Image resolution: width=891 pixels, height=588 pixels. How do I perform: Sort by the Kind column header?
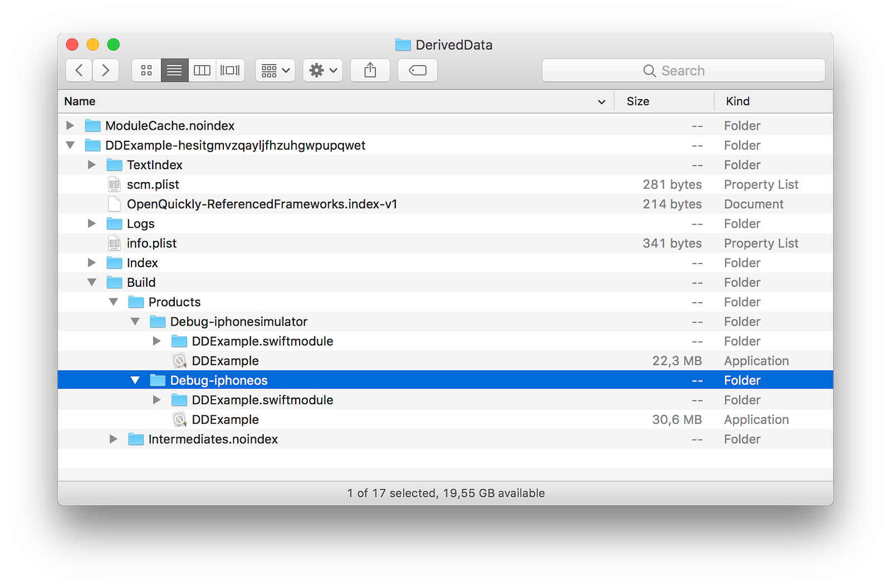pos(773,101)
